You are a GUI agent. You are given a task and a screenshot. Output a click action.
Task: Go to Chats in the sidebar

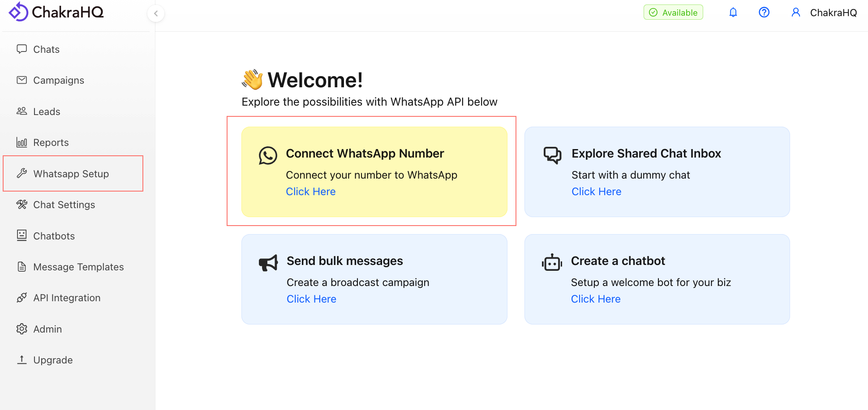[x=46, y=49]
